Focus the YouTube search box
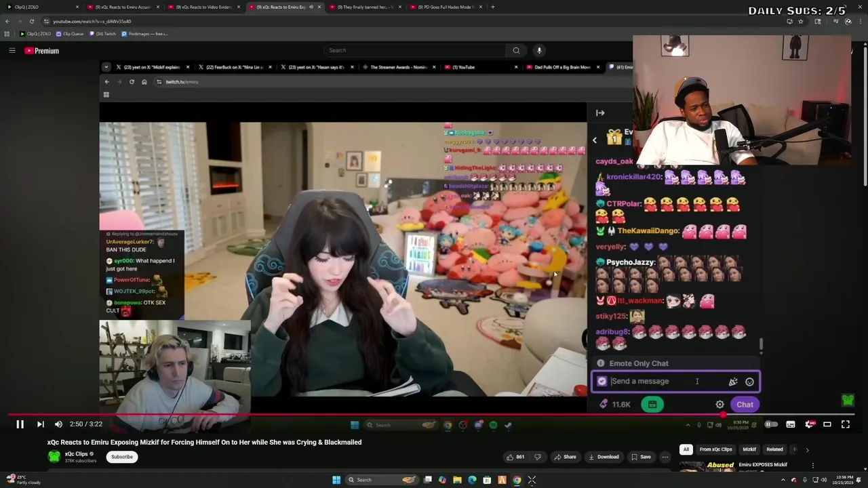868x488 pixels. pos(416,50)
